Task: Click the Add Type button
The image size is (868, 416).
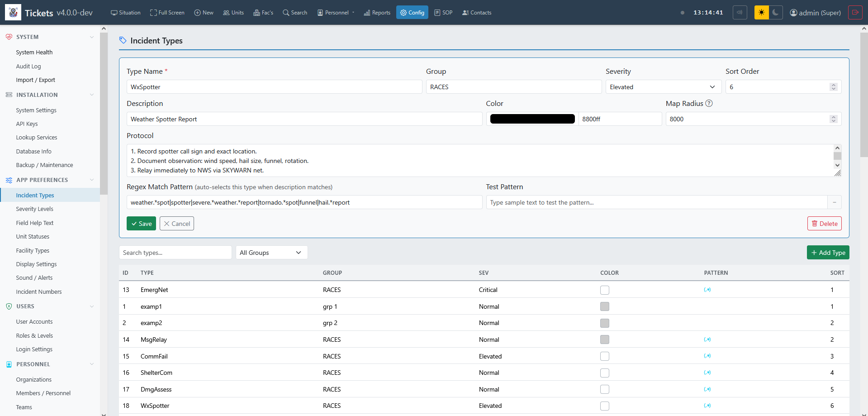Action: point(828,253)
